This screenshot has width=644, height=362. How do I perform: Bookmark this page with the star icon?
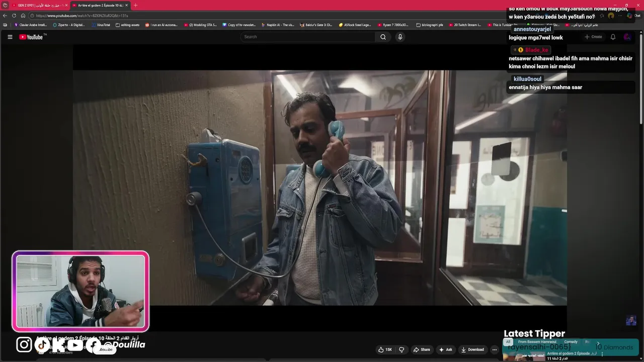point(602,16)
